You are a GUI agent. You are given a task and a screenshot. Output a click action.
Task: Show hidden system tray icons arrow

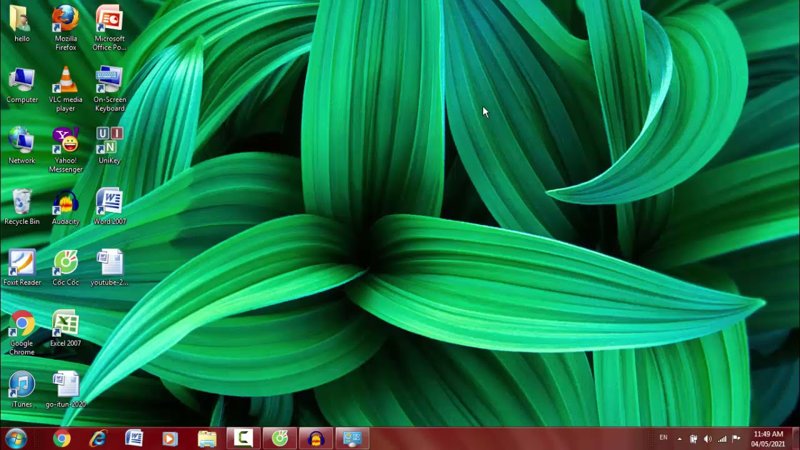click(x=680, y=439)
